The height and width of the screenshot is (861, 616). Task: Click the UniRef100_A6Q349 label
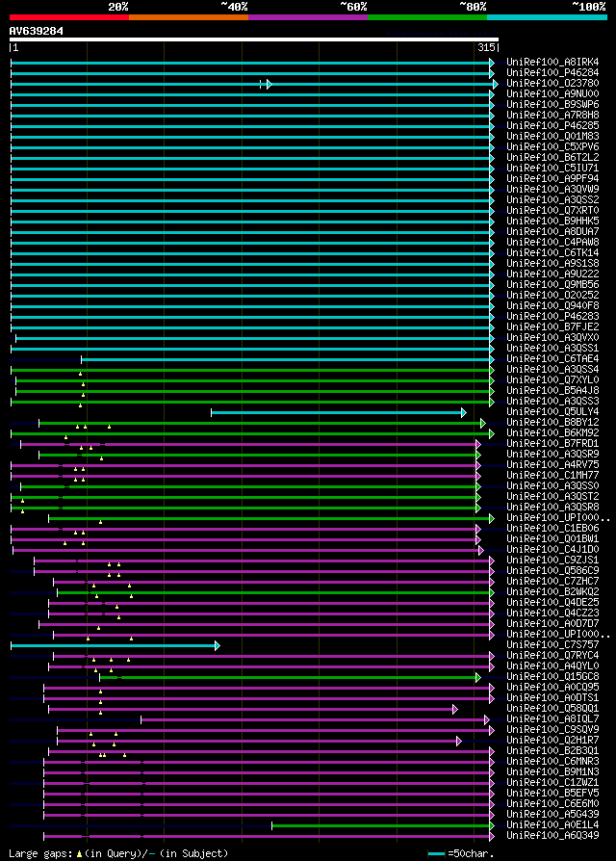[x=552, y=836]
